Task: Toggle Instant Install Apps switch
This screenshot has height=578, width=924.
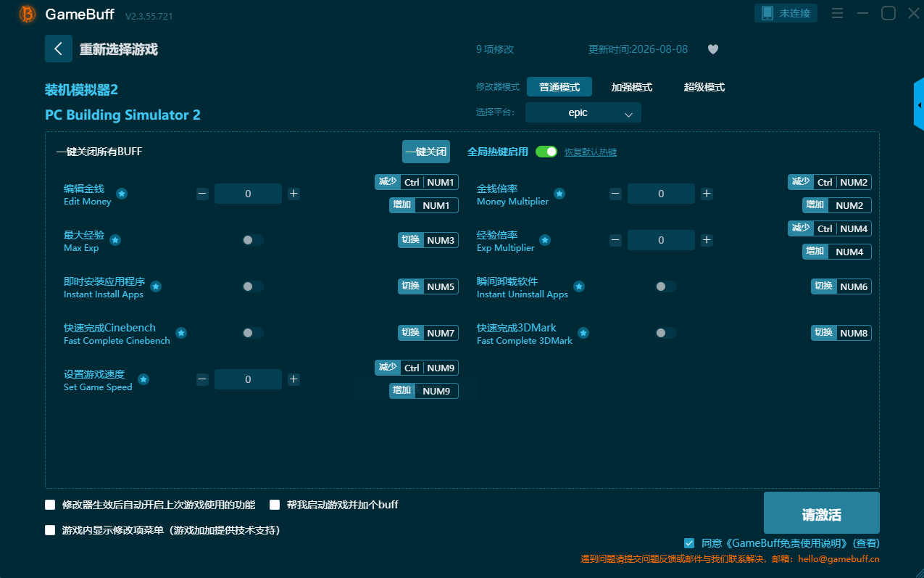Action: coord(253,286)
